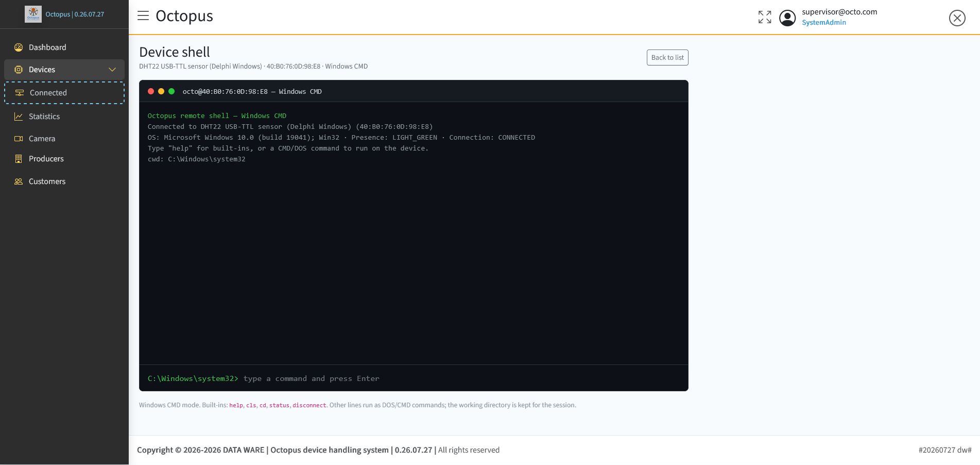Open the Octopus 0.26.07.27 version link
The image size is (980, 465).
tap(75, 14)
